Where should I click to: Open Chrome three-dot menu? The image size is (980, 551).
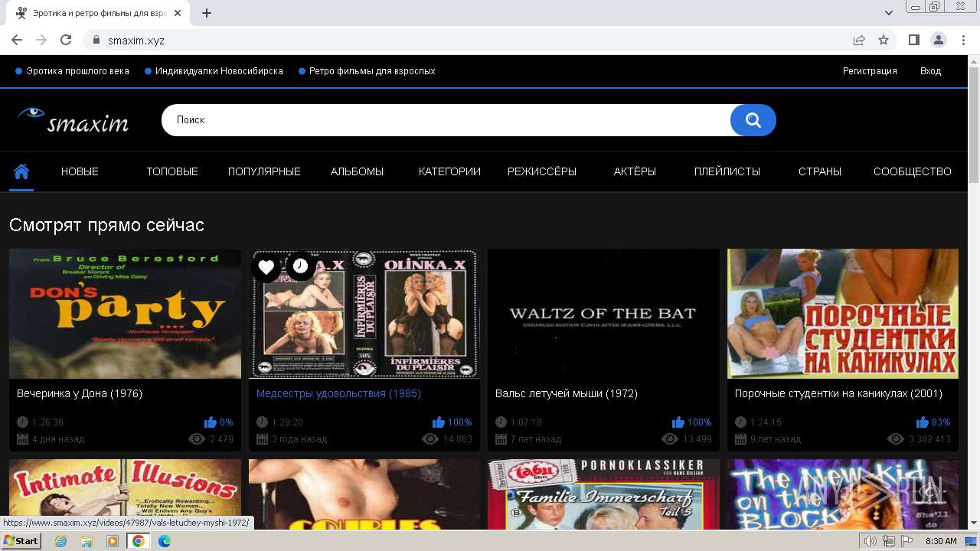click(964, 41)
